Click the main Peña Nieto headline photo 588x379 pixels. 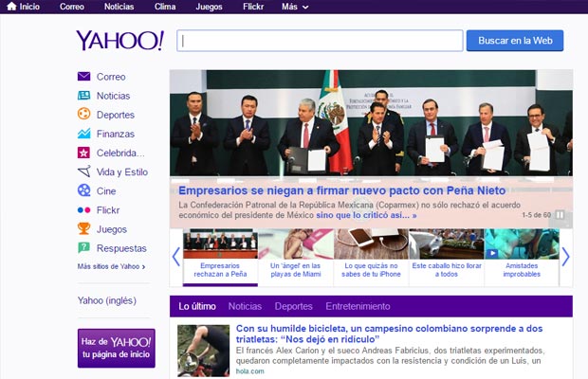pyautogui.click(x=371, y=123)
